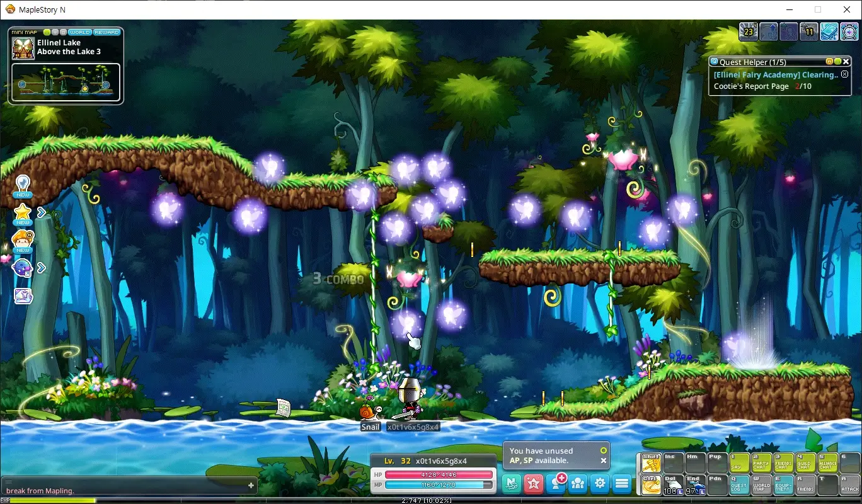Click the alarm clock buff icon
The width and height of the screenshot is (862, 504).
click(x=849, y=31)
